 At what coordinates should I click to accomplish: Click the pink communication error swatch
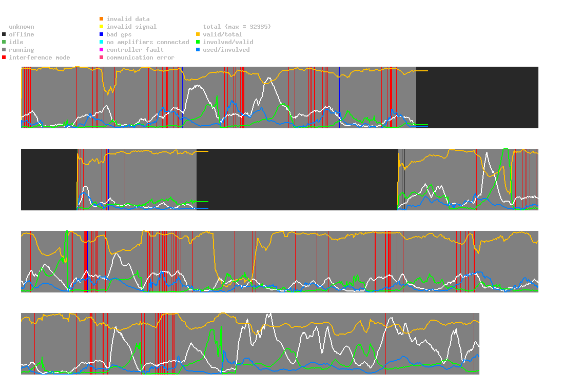102,57
